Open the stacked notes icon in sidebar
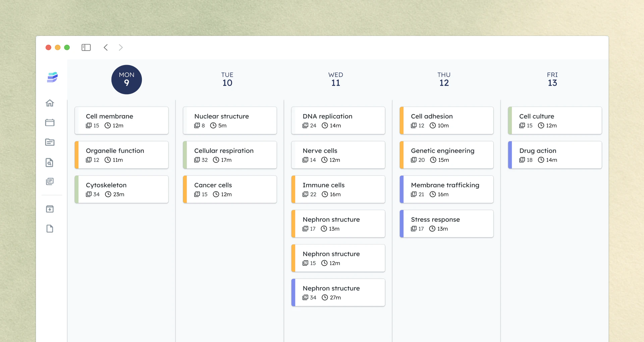Image resolution: width=644 pixels, height=342 pixels. (50, 181)
